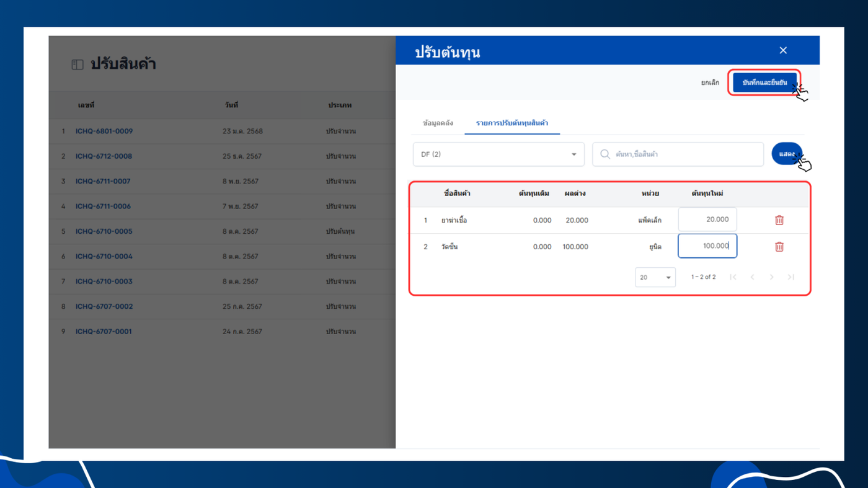Click the date 23 ม.ค. 2568
The image size is (868, 488).
242,131
